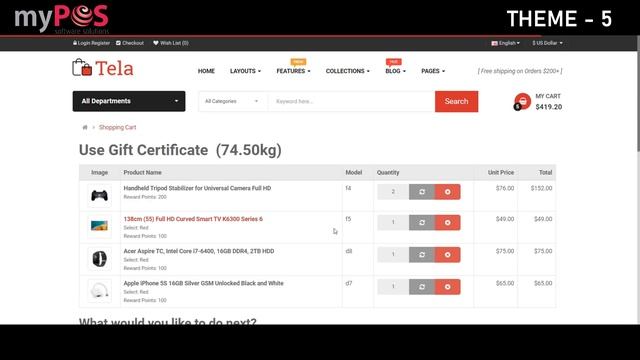Remove Apple iPhone 5S from cart

[448, 287]
